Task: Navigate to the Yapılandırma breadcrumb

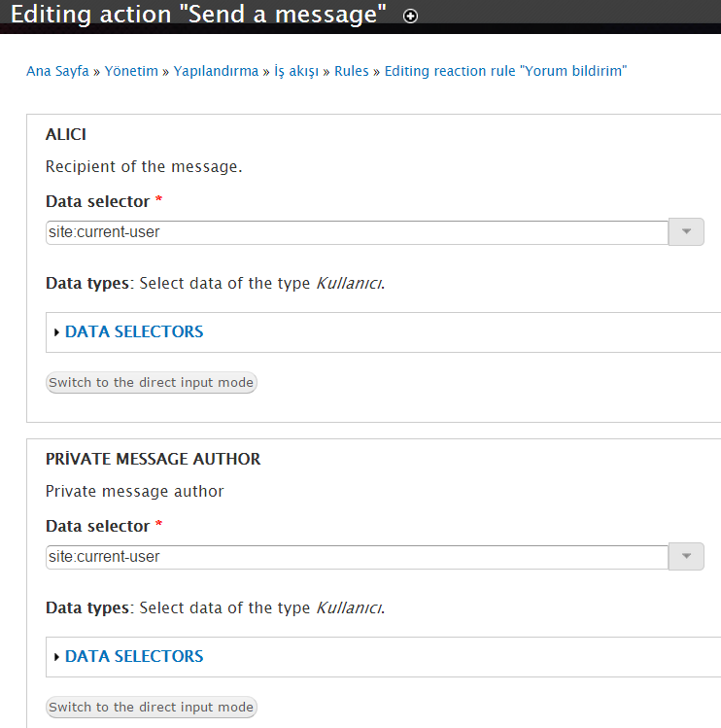Action: coord(216,72)
